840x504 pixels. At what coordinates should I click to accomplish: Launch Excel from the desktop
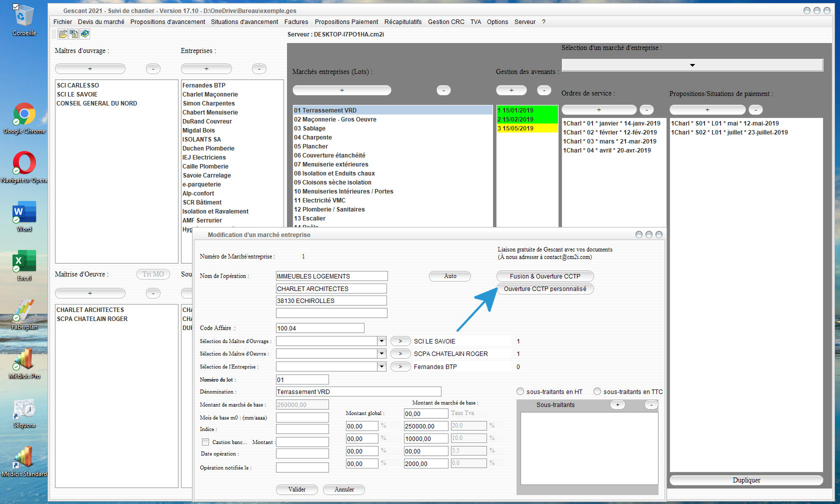[x=24, y=265]
